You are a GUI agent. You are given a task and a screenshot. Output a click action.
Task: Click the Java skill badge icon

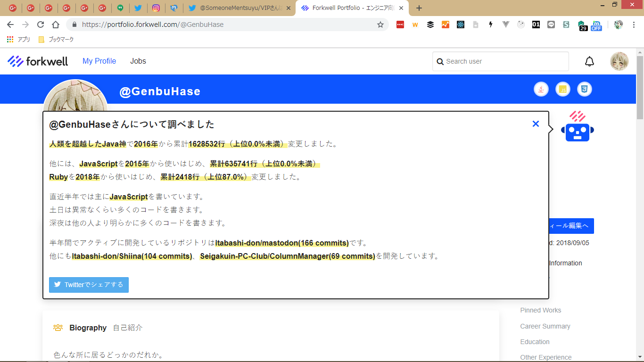pyautogui.click(x=541, y=89)
